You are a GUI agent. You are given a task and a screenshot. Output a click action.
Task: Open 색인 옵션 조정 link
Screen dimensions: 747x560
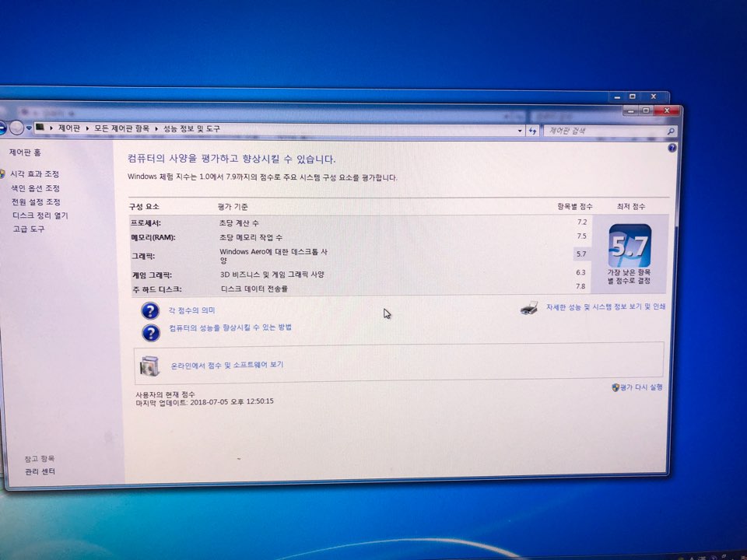(x=36, y=188)
